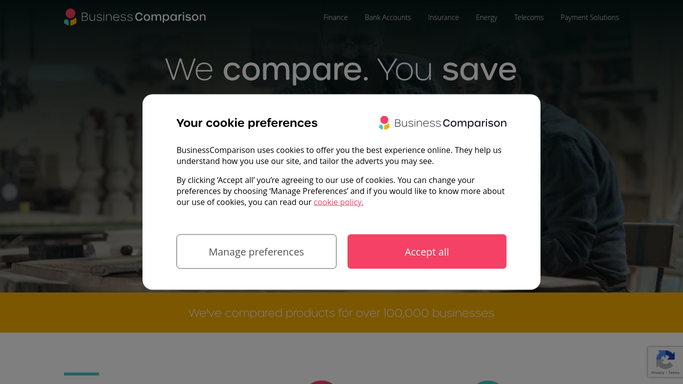The height and width of the screenshot is (384, 683).
Task: Open the Bank Accounts menu
Action: pyautogui.click(x=388, y=17)
